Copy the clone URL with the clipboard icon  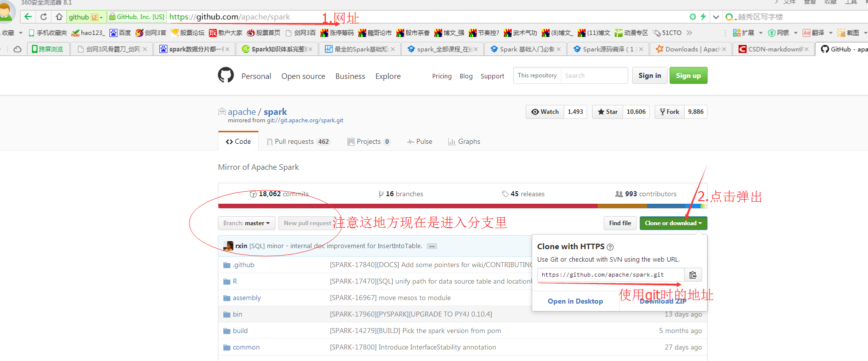pyautogui.click(x=693, y=275)
